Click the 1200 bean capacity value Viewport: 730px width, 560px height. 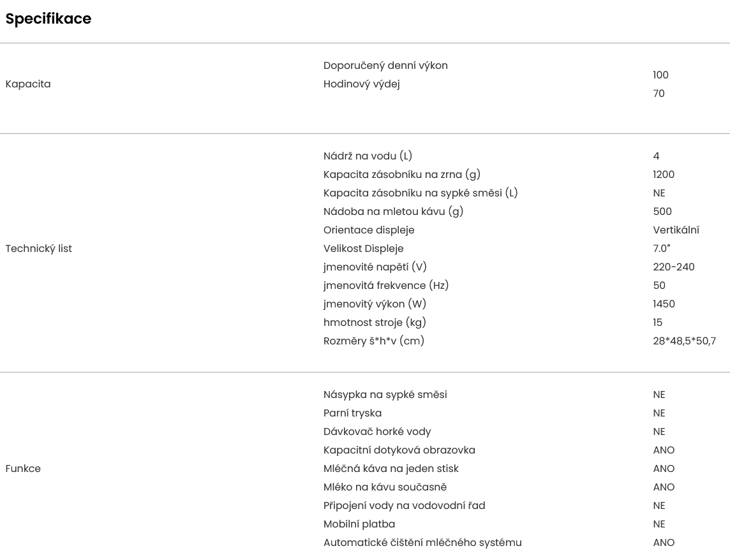click(664, 175)
